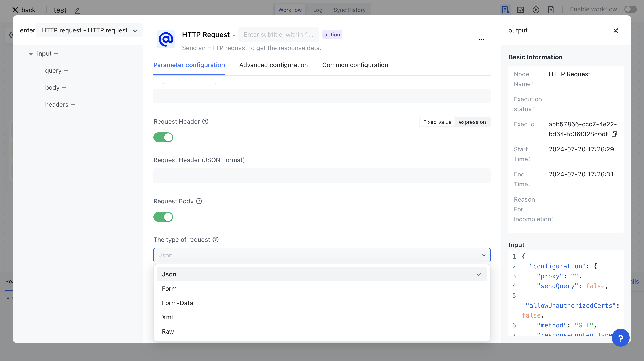The image size is (644, 361).
Task: Open the Request Body help tooltip
Action: pyautogui.click(x=199, y=201)
